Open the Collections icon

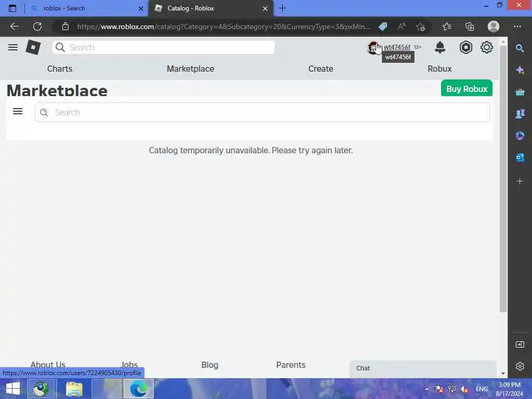coord(470,26)
